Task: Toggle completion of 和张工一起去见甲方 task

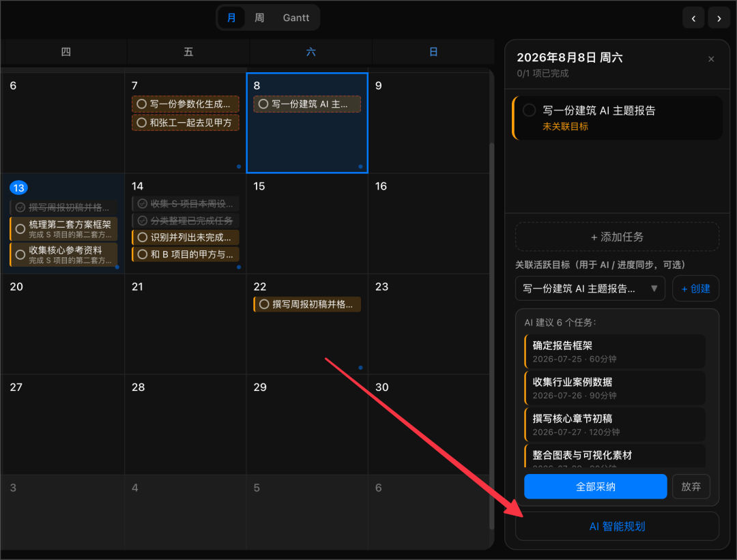Action: (141, 123)
